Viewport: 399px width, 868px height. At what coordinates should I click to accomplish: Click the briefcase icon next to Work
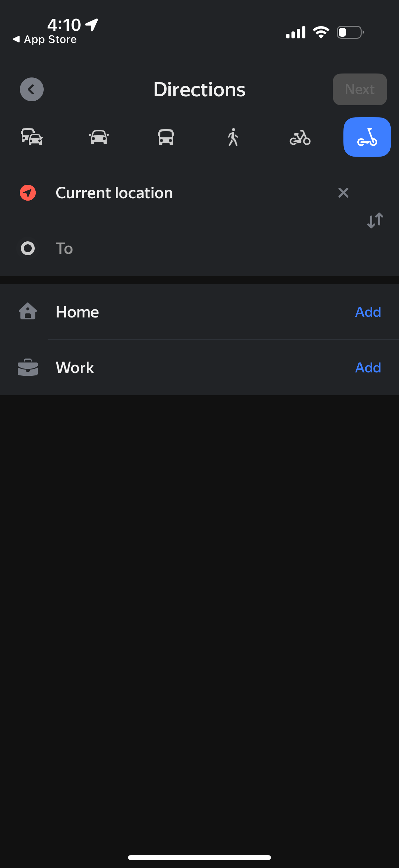27,367
